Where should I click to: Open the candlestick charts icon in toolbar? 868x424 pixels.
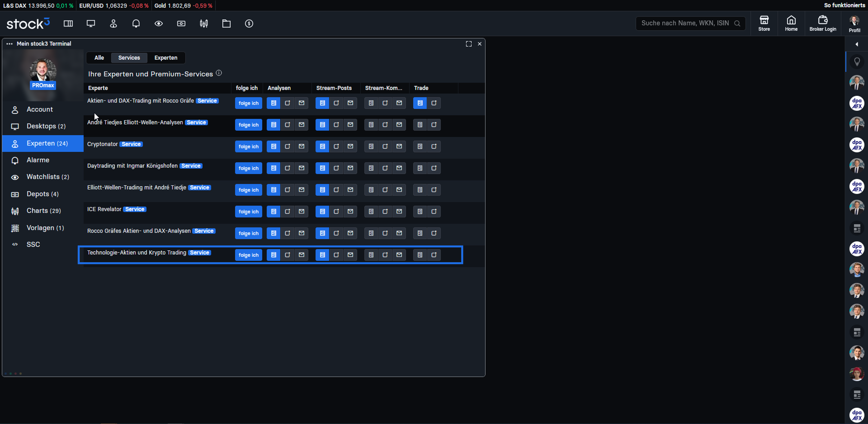(204, 24)
